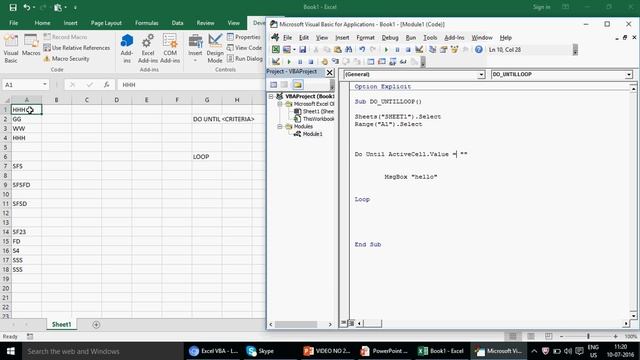Open Project Explorer icon in VBA toolbar
Screen dimensions: 640x360
point(432,49)
